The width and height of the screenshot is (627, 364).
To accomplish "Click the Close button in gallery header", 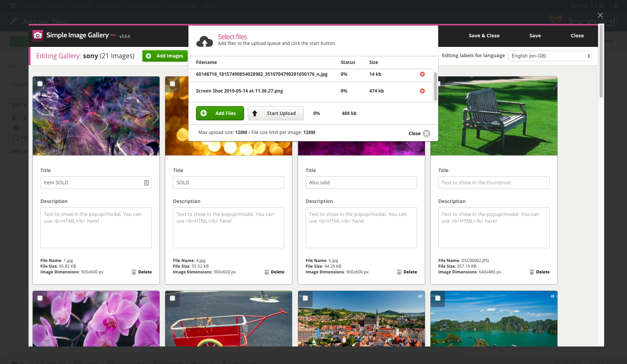I will (x=578, y=36).
